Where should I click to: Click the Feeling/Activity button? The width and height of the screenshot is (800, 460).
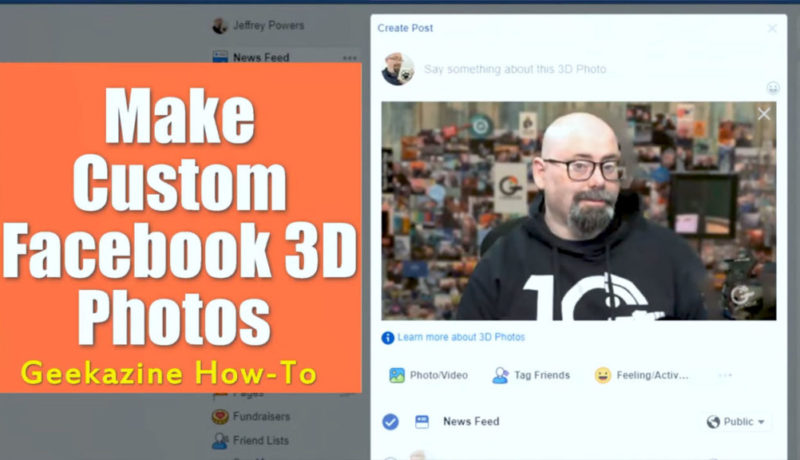(641, 375)
